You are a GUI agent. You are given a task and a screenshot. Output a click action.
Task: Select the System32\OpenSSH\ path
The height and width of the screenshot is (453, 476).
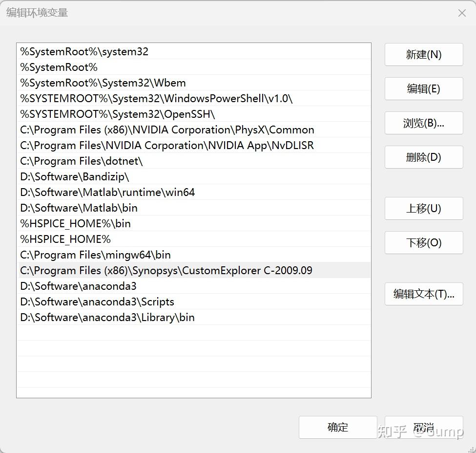point(194,114)
